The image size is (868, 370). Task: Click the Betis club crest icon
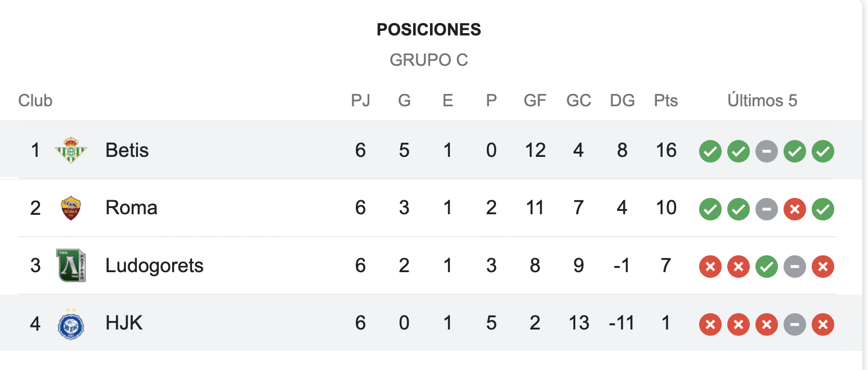[71, 150]
